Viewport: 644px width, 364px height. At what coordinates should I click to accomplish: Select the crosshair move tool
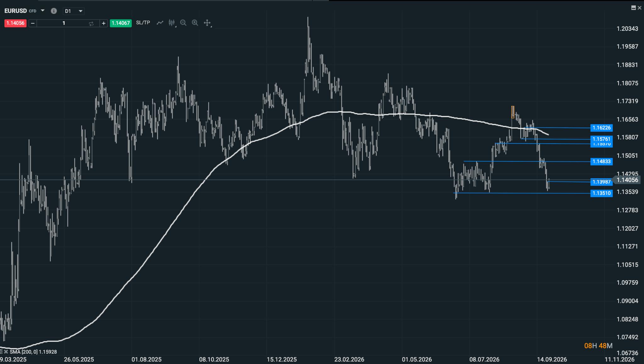pos(207,23)
